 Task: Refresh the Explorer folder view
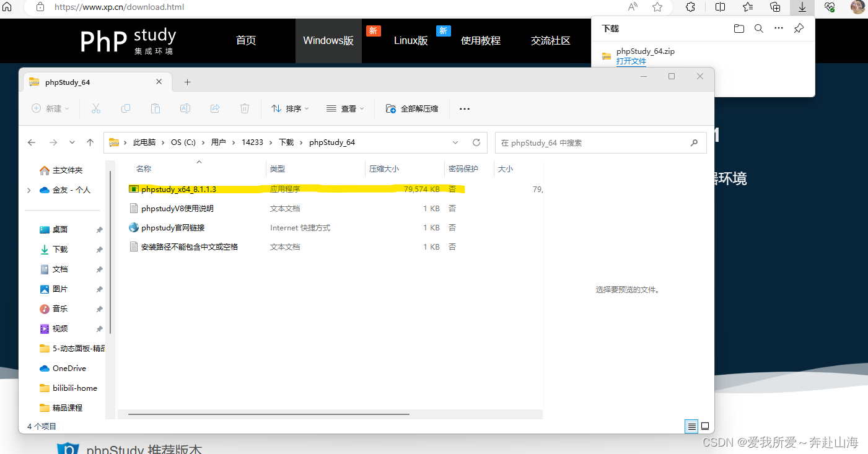tap(476, 142)
